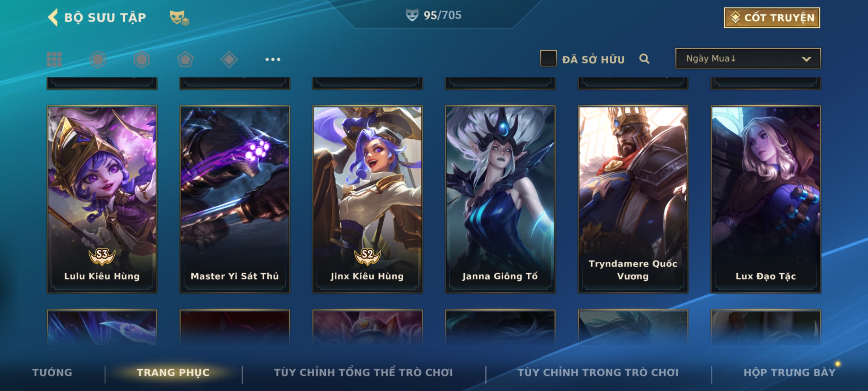
Task: Select the Lulu Kiêu Hùng skin card
Action: pyautogui.click(x=102, y=199)
